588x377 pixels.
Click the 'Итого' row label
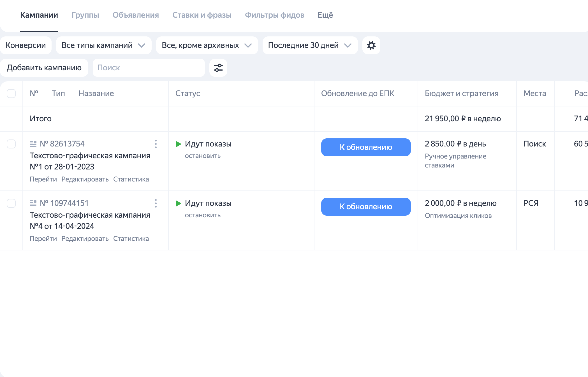click(41, 119)
